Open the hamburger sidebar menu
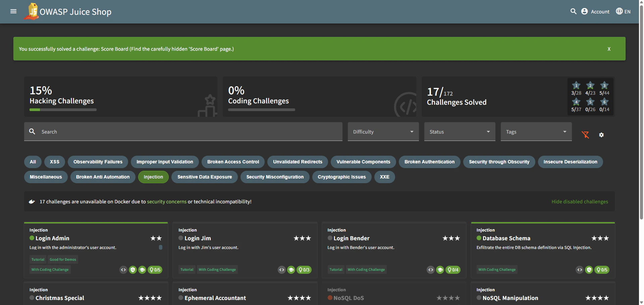Screen dimensions: 644x305 13,11
